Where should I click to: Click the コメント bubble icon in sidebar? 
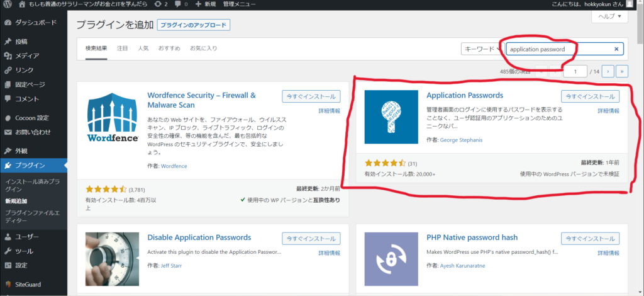click(8, 99)
